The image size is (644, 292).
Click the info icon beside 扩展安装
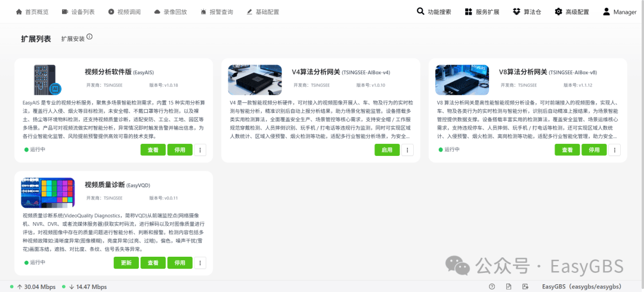(x=89, y=36)
